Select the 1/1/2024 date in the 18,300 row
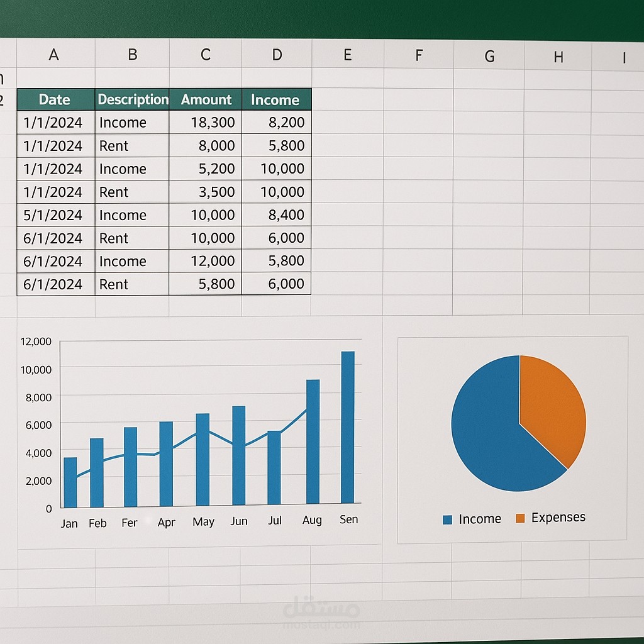This screenshot has height=644, width=644. click(x=56, y=122)
